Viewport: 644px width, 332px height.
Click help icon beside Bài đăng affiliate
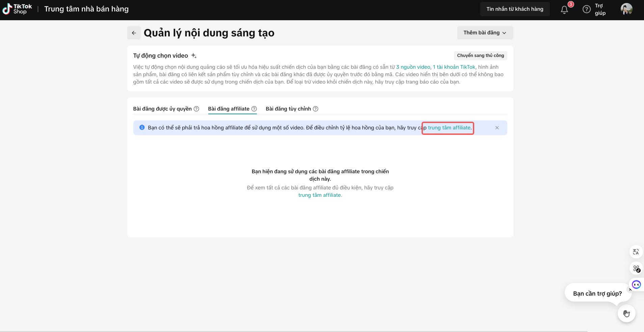pos(254,109)
